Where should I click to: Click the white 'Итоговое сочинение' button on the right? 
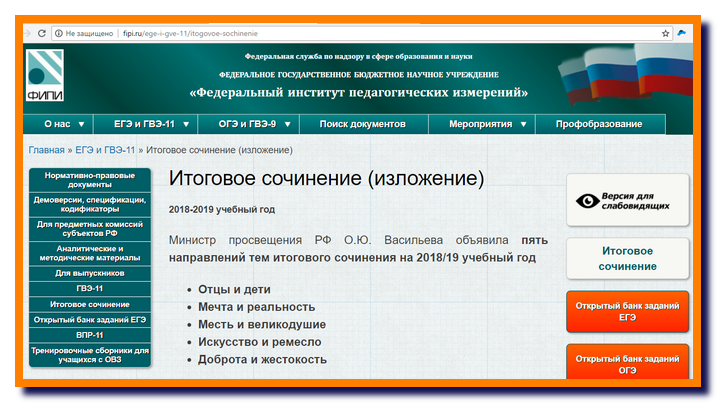(627, 258)
